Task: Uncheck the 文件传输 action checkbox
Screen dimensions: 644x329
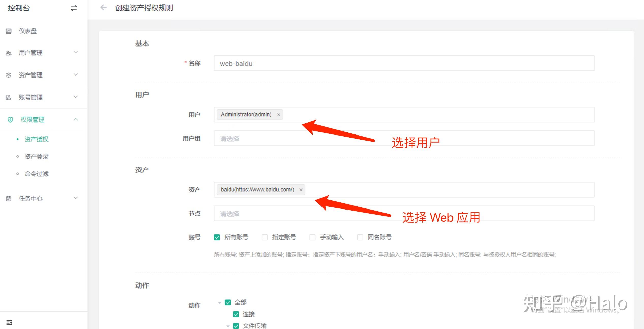Action: point(236,326)
